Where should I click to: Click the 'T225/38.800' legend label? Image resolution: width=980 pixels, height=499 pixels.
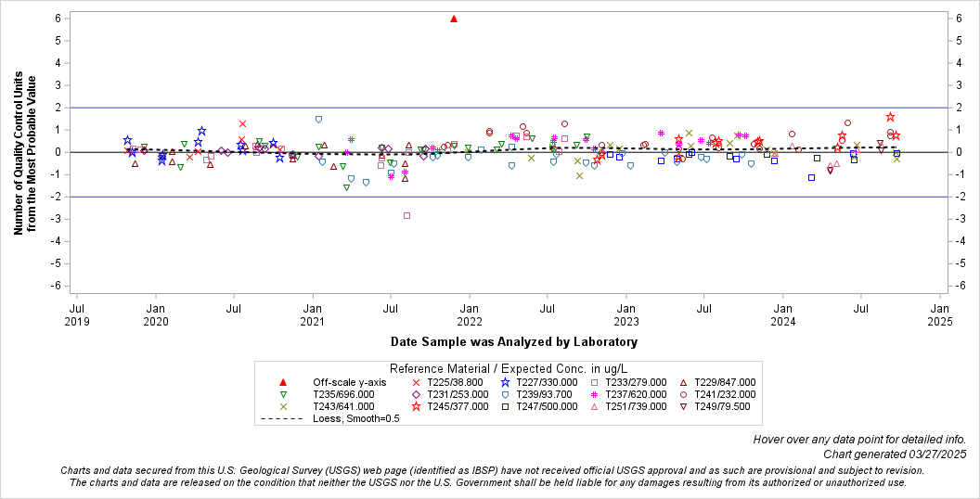click(455, 382)
